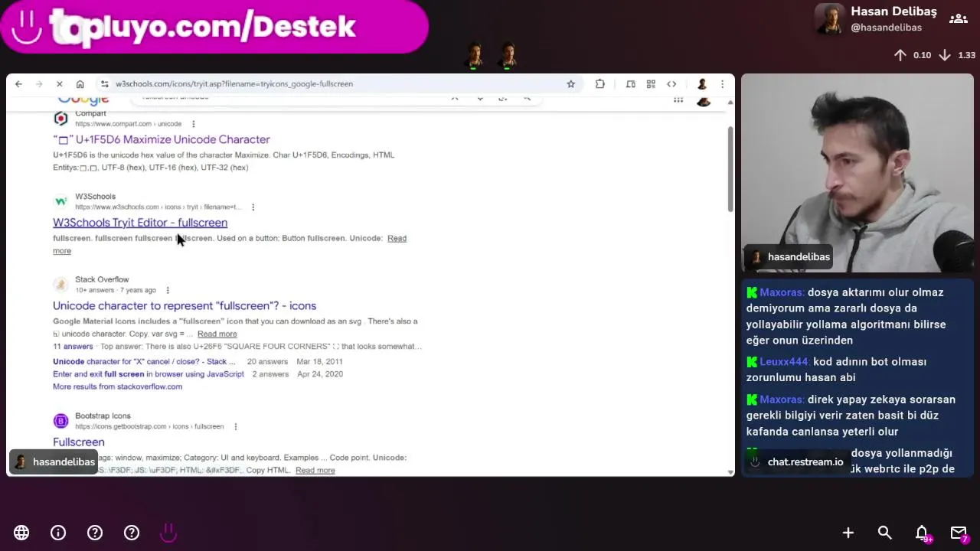Click the QR grid extension icon

click(x=651, y=84)
